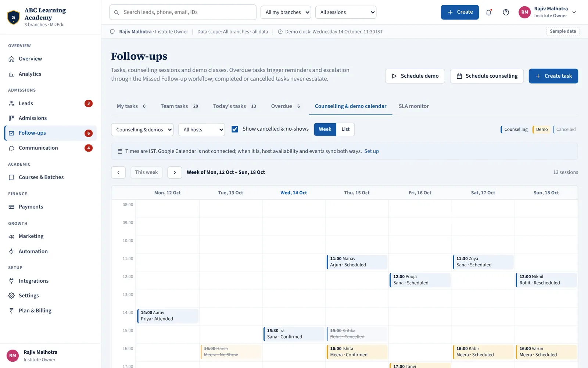Click the search magnifier icon
The width and height of the screenshot is (588, 368).
pyautogui.click(x=116, y=12)
